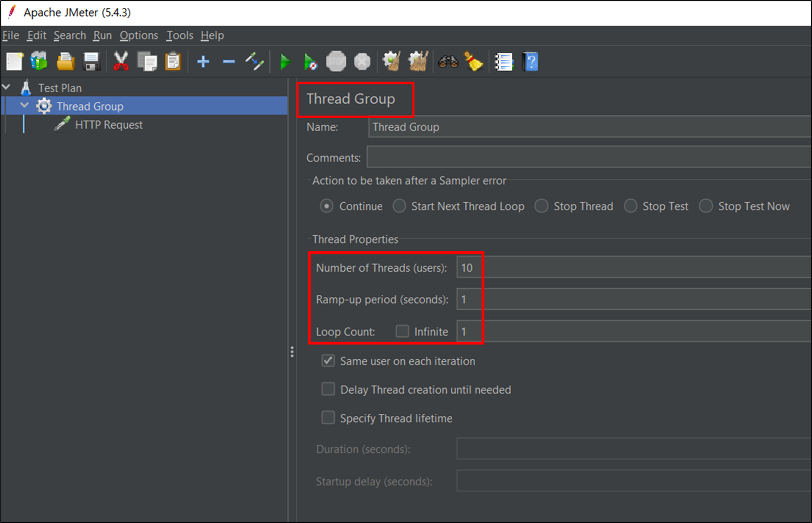Check Delay Thread creation until needed
The image size is (812, 523).
pos(328,389)
